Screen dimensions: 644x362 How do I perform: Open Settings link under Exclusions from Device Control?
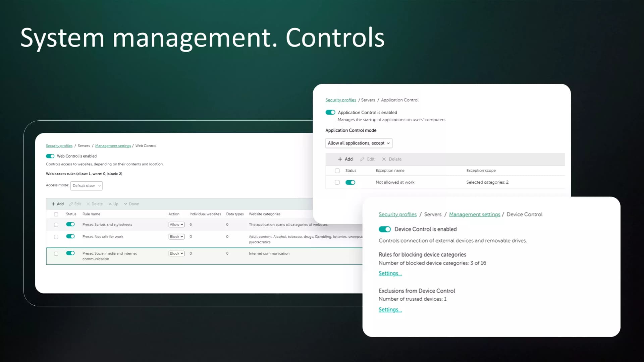(x=390, y=309)
